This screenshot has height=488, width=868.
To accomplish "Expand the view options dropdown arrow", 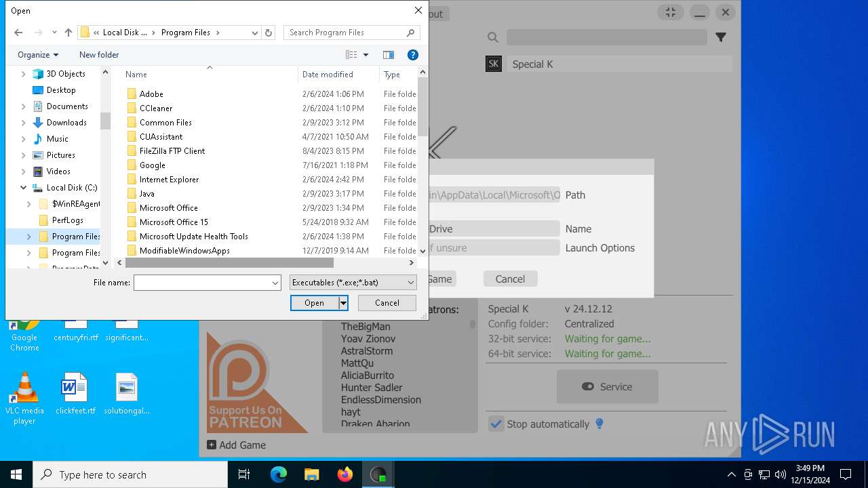I will (366, 55).
